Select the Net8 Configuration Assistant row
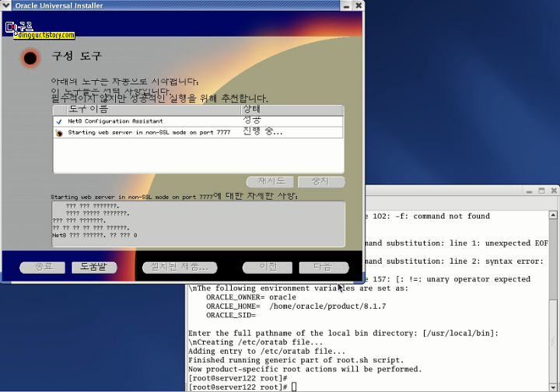The image size is (560, 392). pyautogui.click(x=198, y=121)
